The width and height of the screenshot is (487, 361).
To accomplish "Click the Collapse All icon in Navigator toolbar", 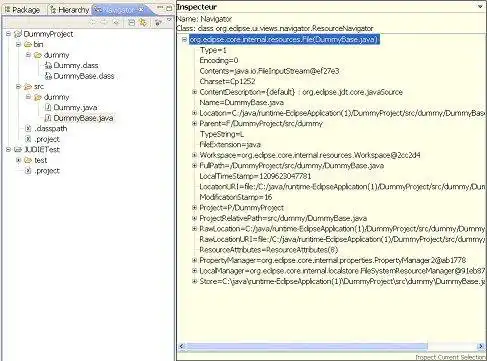I will click(132, 22).
